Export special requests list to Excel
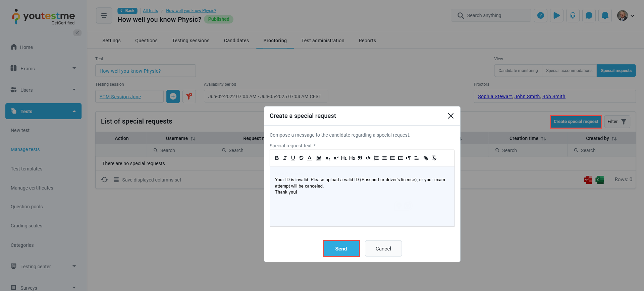Screen dimensions: 644x291 [x=599, y=180]
